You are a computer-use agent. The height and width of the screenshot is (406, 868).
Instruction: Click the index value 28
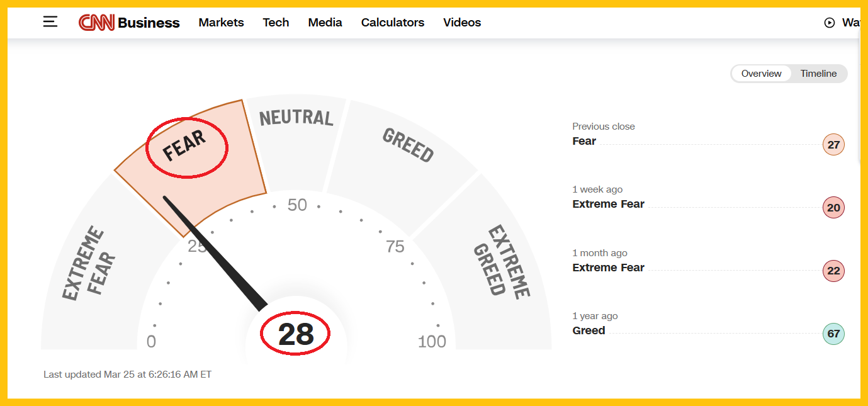click(296, 334)
